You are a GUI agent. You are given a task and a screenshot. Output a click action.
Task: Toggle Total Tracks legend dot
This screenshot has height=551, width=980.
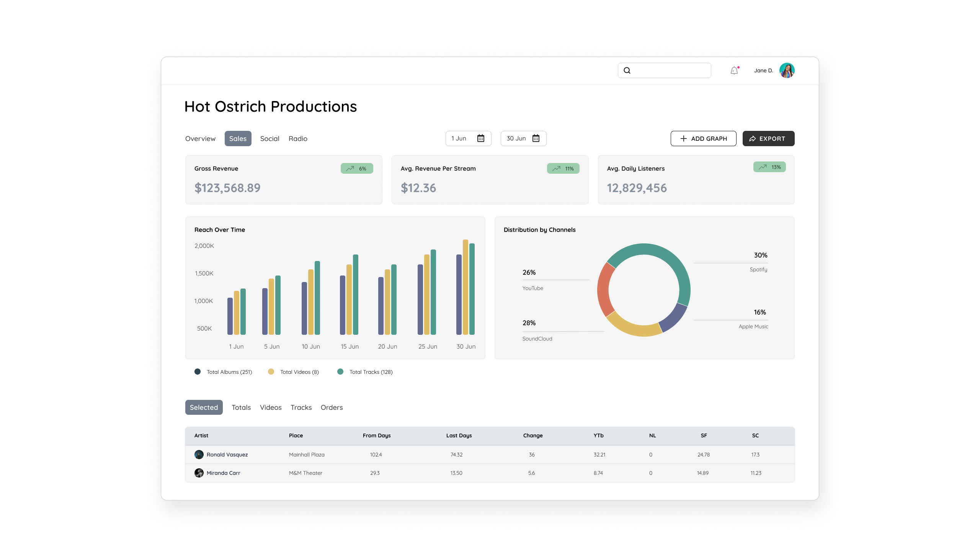coord(340,372)
